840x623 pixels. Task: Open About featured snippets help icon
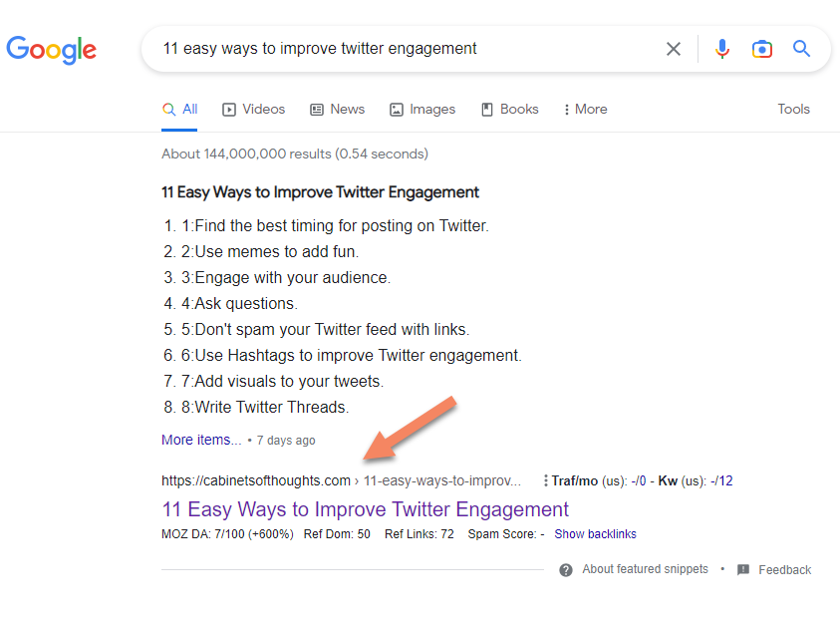(566, 570)
